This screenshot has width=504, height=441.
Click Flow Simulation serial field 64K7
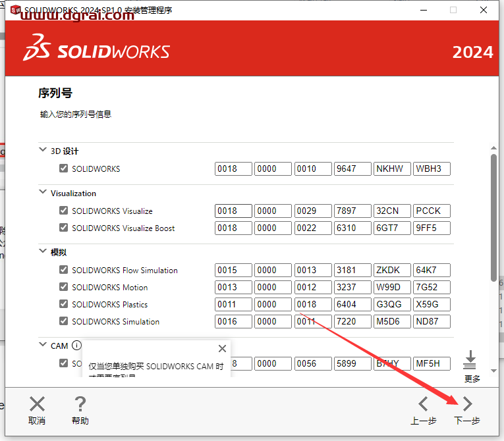point(432,270)
